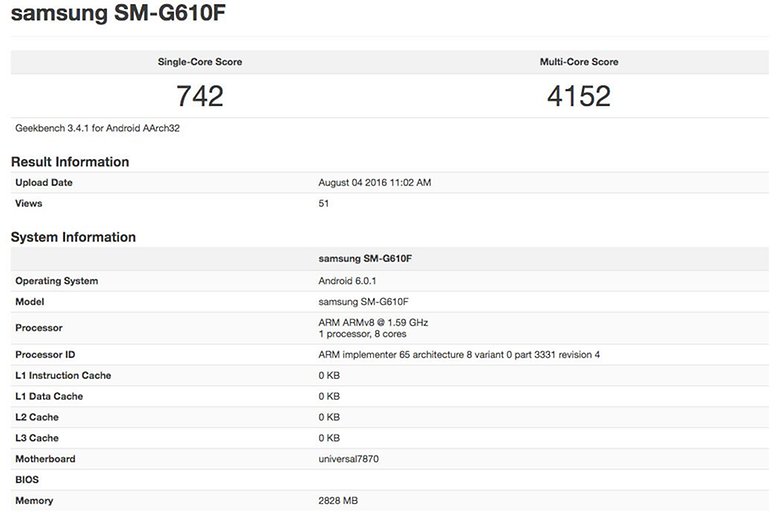The height and width of the screenshot is (517, 782).
Task: Click the ARM ARMv8 @ 1.59 GHz text
Action: (373, 323)
